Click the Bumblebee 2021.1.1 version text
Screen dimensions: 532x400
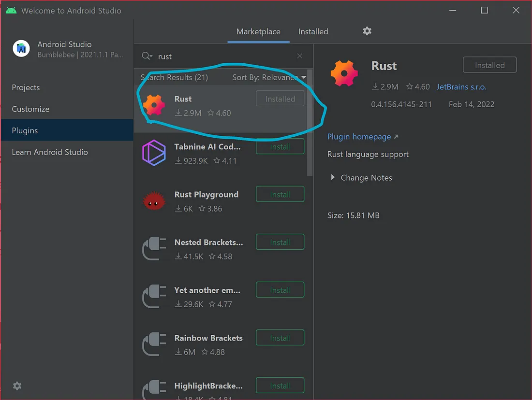pos(80,55)
